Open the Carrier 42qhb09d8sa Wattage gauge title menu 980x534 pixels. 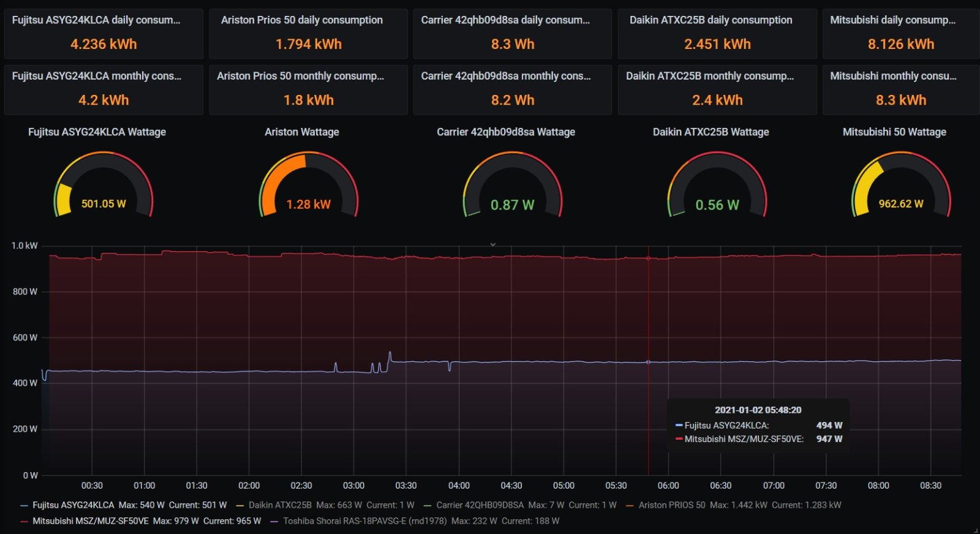point(506,132)
